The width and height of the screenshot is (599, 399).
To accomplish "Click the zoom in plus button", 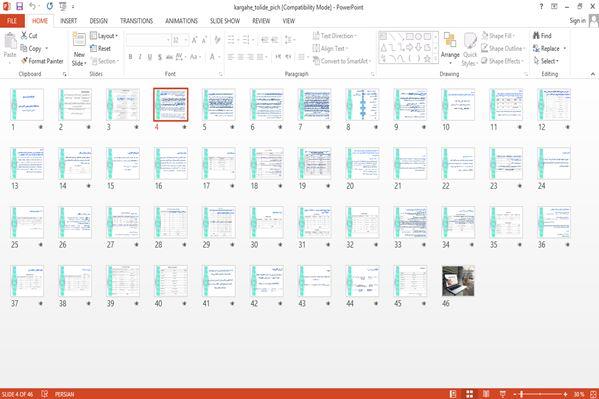I will click(x=565, y=394).
